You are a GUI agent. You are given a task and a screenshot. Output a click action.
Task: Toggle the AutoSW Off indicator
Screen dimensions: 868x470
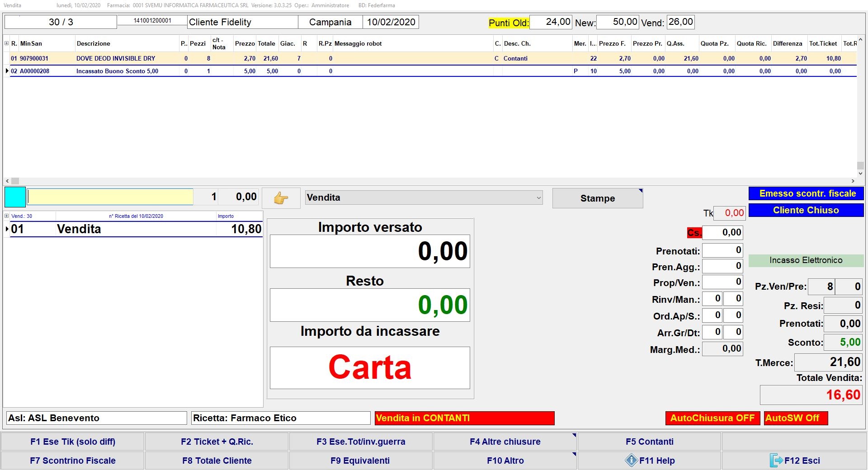tap(795, 418)
